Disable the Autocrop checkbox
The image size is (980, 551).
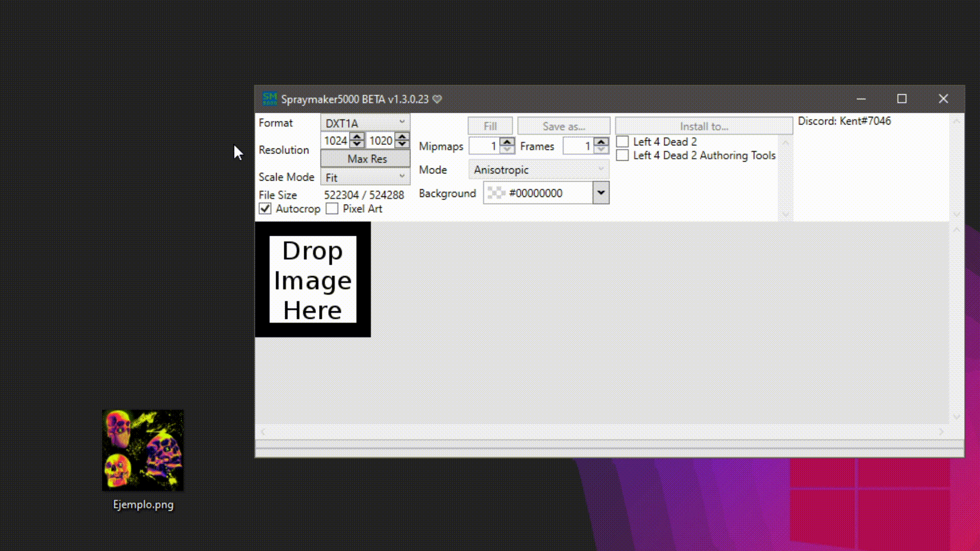(x=265, y=209)
